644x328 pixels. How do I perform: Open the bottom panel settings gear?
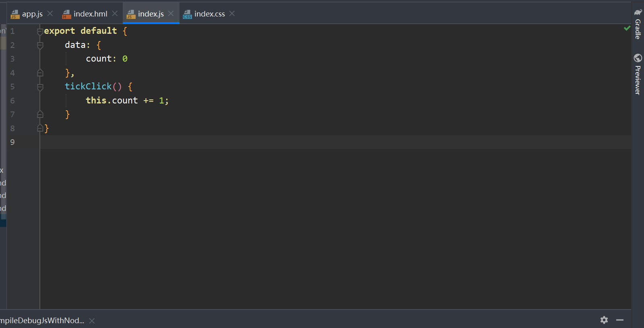point(604,320)
